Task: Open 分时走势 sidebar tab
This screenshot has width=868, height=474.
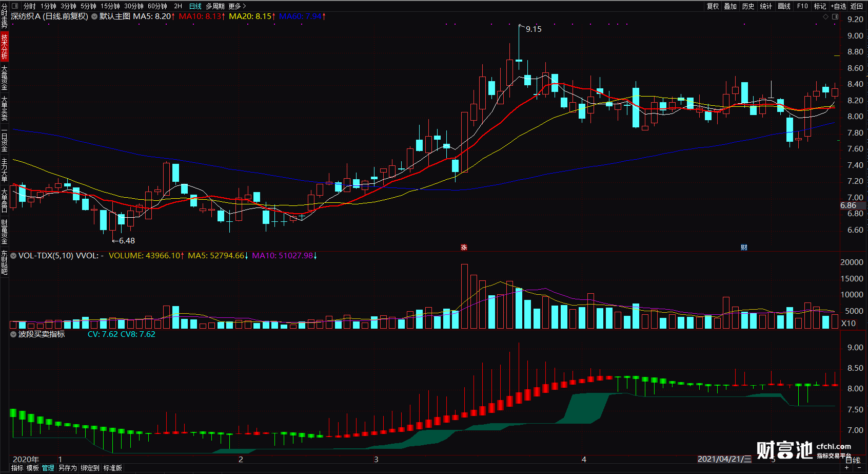Action: [4, 16]
